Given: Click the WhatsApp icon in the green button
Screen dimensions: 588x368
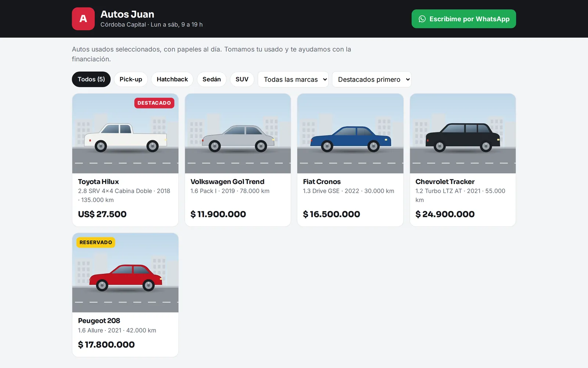Looking at the screenshot, I should 422,19.
